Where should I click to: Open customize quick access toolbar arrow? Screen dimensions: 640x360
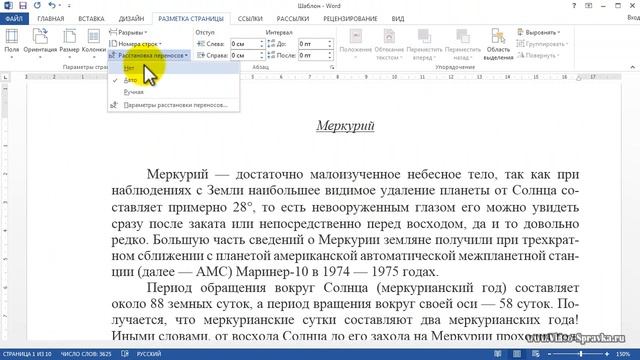pos(69,6)
